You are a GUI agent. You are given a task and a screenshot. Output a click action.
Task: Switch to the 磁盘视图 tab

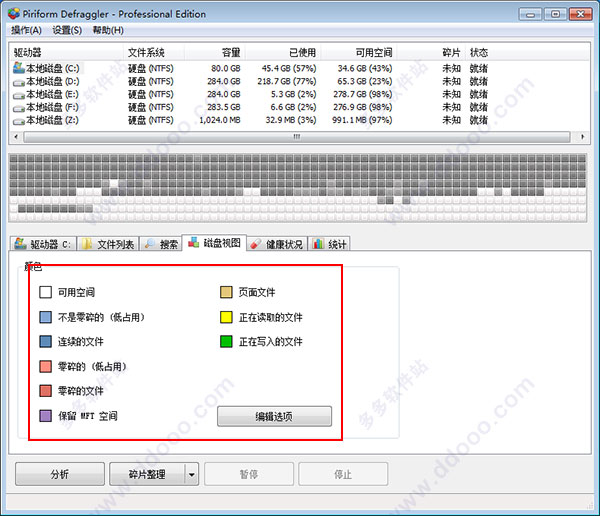coord(214,243)
